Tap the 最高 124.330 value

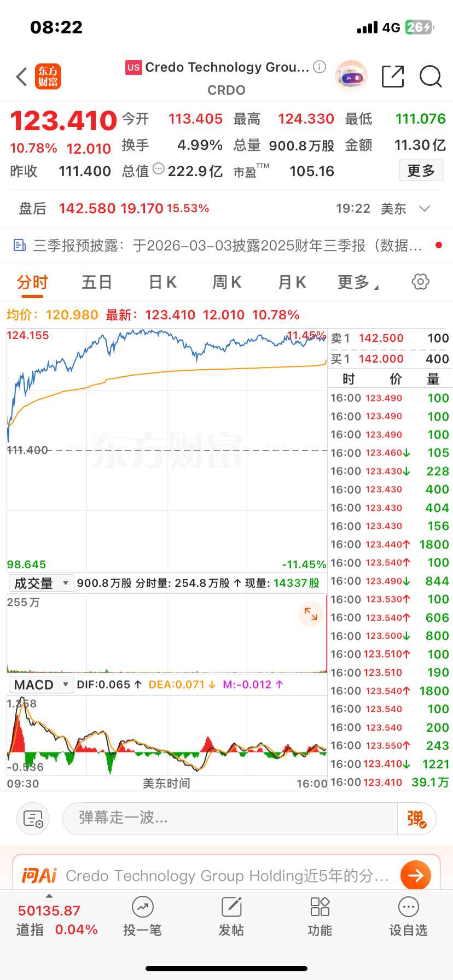[306, 119]
